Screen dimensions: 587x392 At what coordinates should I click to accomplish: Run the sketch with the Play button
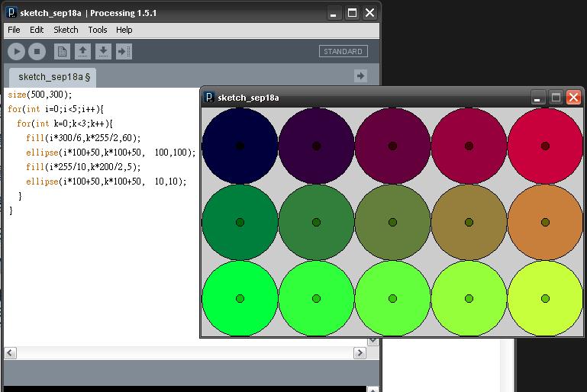[17, 52]
